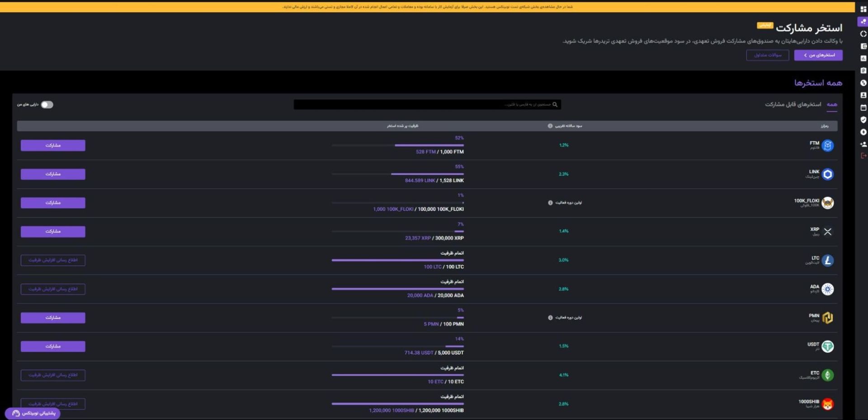
Task: Click the red logout icon in sidebar
Action: [863, 156]
